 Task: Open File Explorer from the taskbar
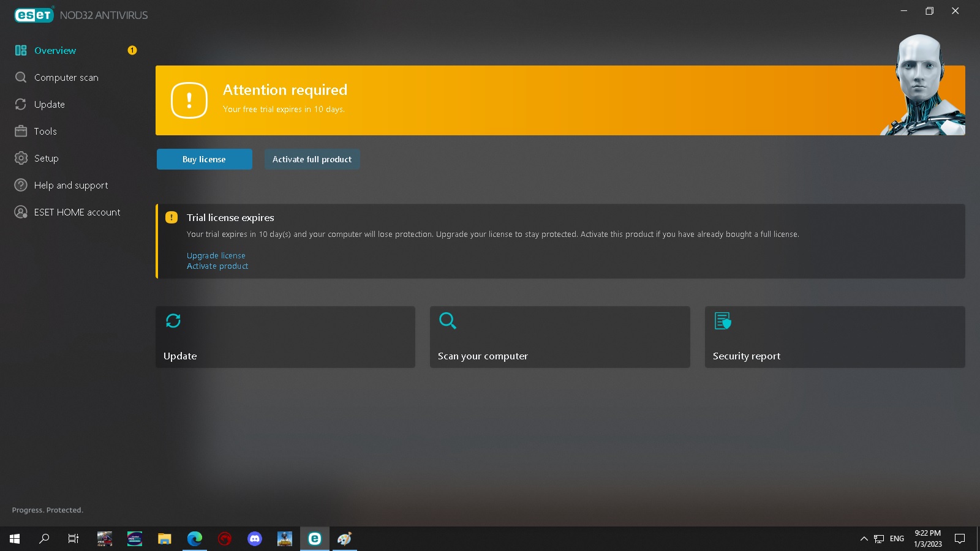[x=164, y=539]
